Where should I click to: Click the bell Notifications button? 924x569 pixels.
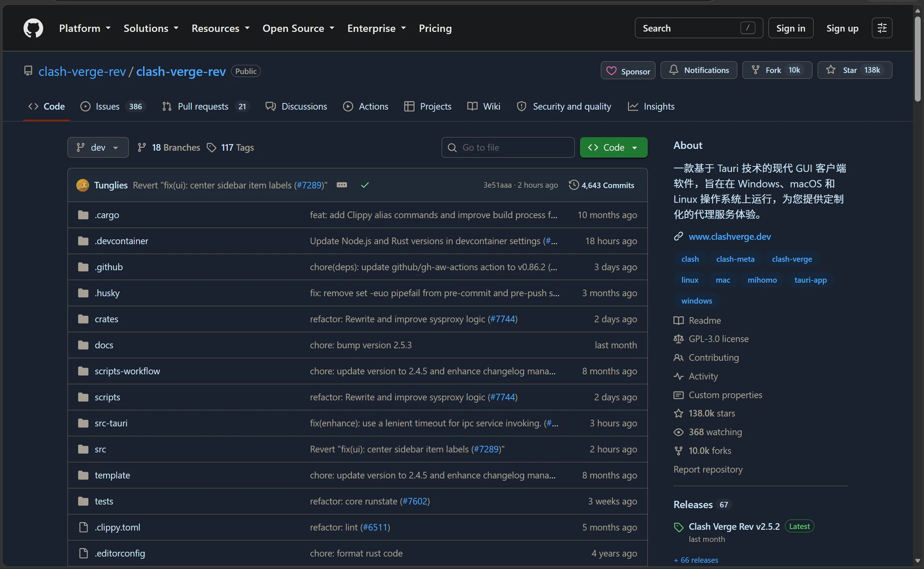tap(698, 70)
